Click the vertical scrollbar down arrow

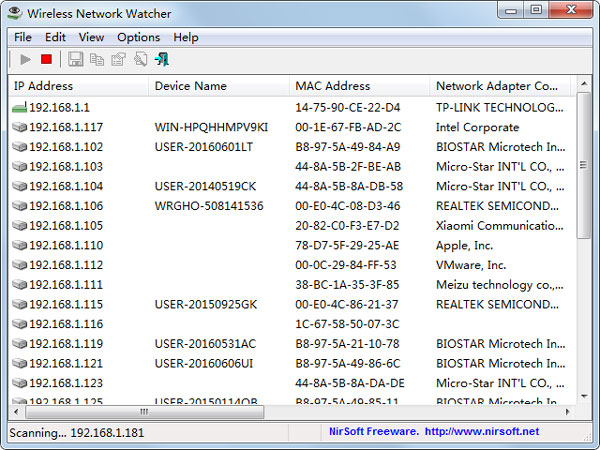coord(584,396)
